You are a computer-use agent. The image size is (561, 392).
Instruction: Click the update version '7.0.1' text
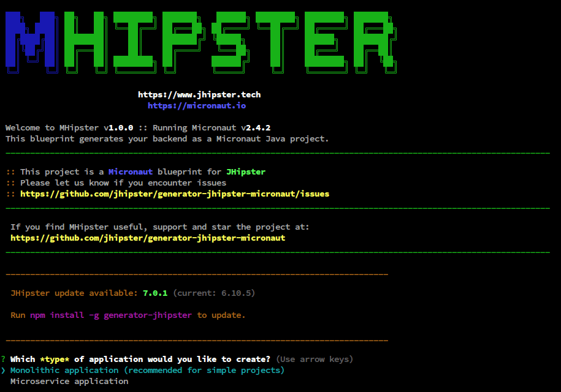(x=155, y=293)
